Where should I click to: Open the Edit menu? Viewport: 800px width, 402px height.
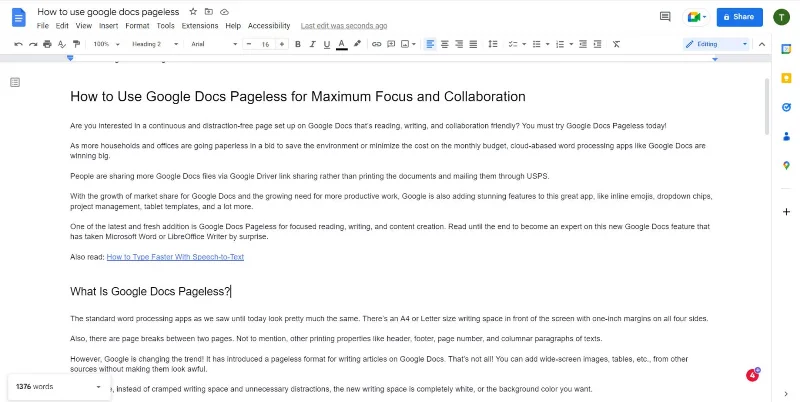(x=62, y=26)
